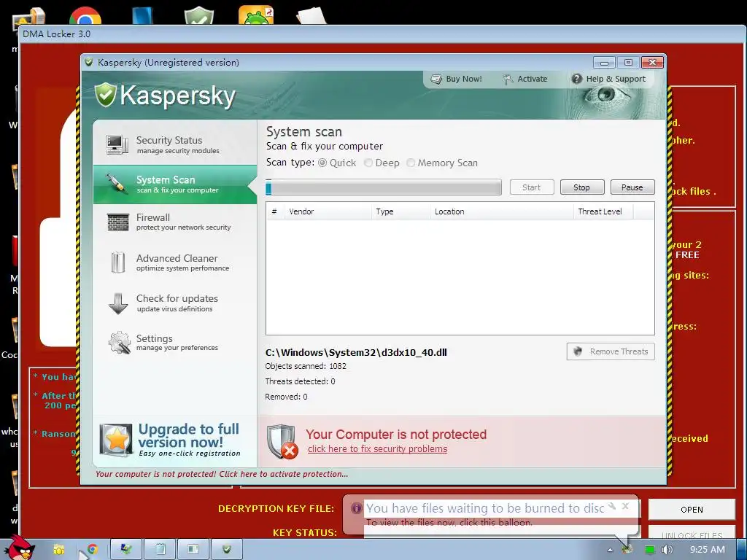Viewport: 747px width, 560px height.
Task: Click the folder icon in taskbar
Action: [58, 550]
